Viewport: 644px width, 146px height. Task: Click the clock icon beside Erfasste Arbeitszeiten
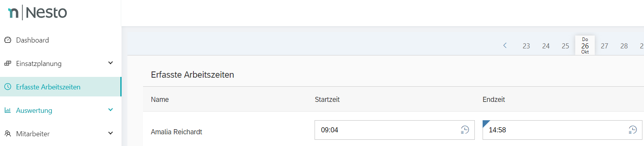coord(8,87)
